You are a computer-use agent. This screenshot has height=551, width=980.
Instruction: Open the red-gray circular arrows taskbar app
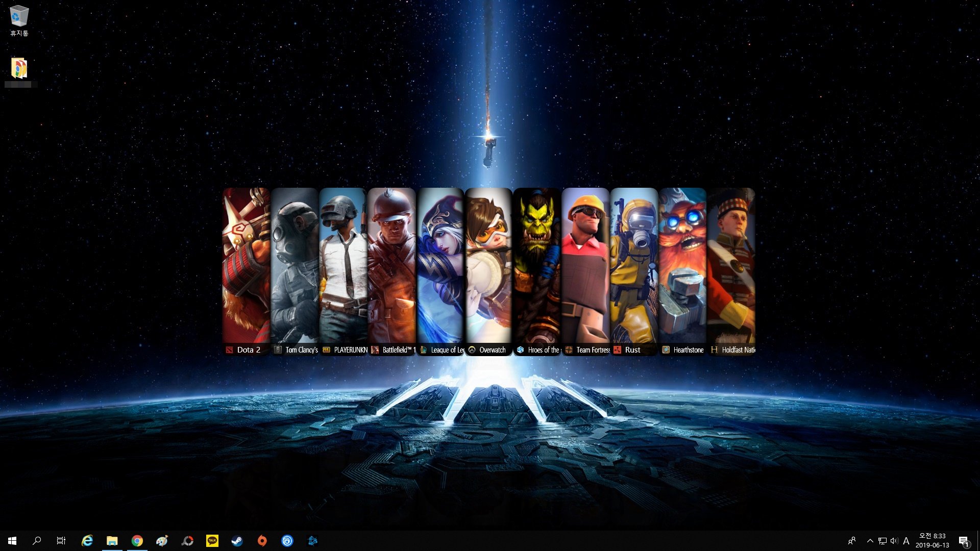click(187, 541)
